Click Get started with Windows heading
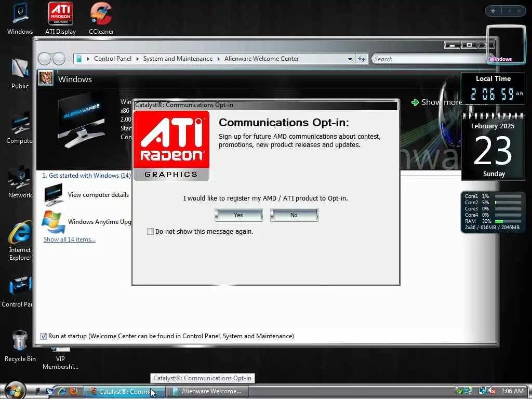Image resolution: width=532 pixels, height=399 pixels. click(86, 176)
